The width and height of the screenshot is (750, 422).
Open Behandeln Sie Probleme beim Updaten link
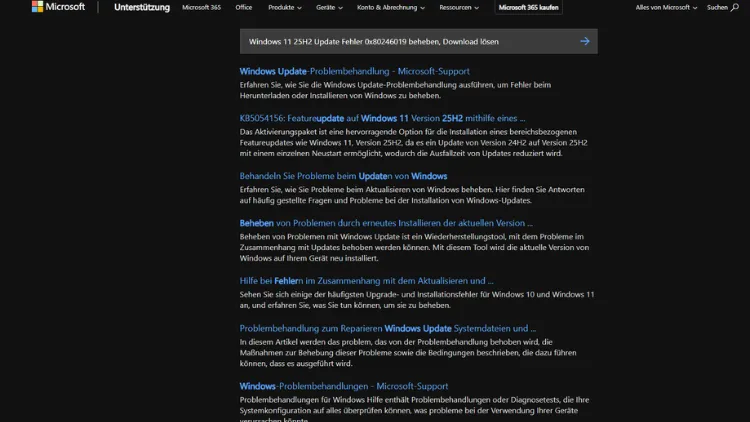click(x=343, y=176)
